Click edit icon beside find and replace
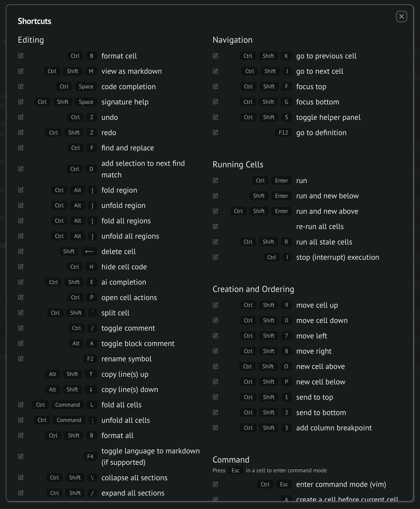 pyautogui.click(x=21, y=148)
